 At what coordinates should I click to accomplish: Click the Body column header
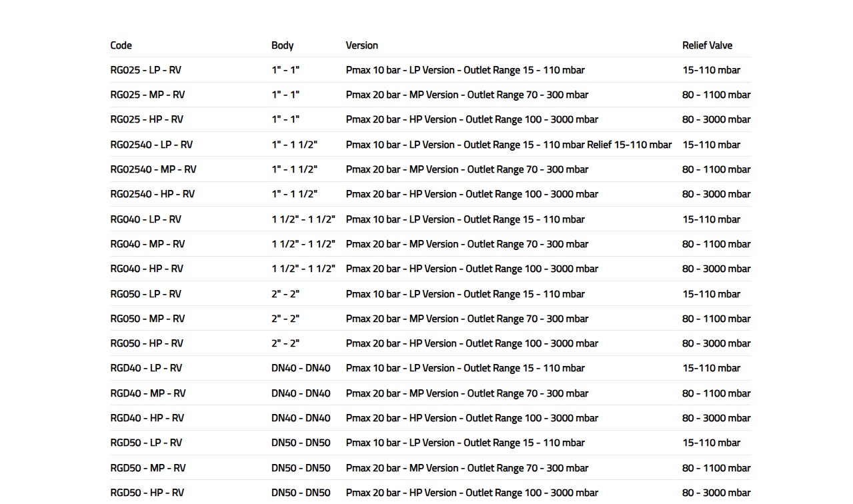pyautogui.click(x=282, y=45)
